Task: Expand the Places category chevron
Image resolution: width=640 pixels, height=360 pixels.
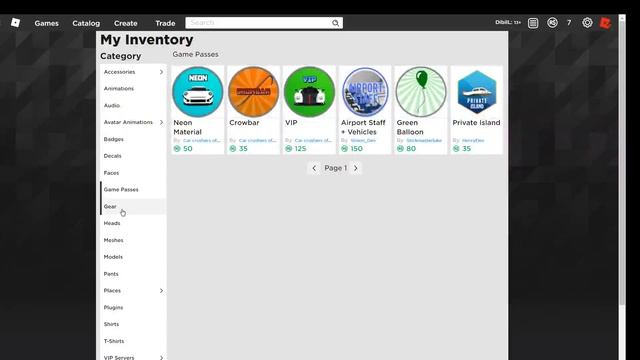Action: 161,291
